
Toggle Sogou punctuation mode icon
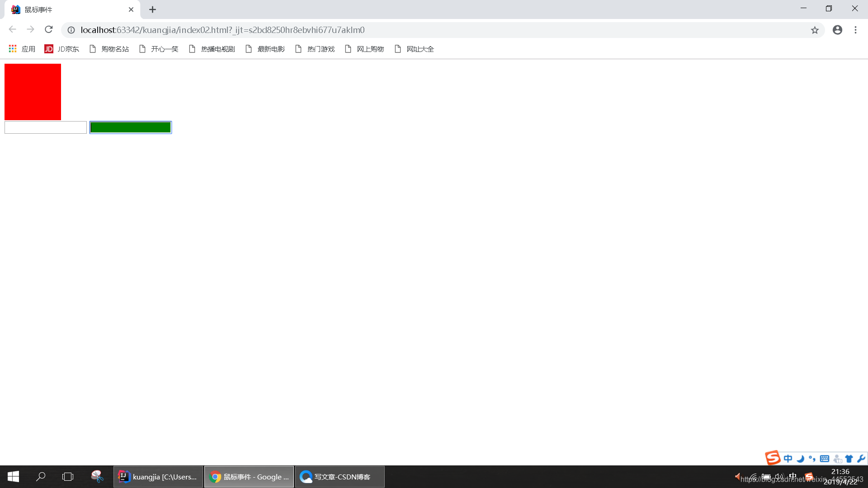812,459
